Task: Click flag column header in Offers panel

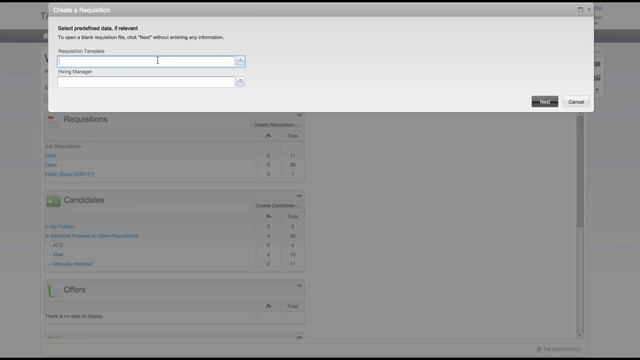Action: click(x=268, y=307)
